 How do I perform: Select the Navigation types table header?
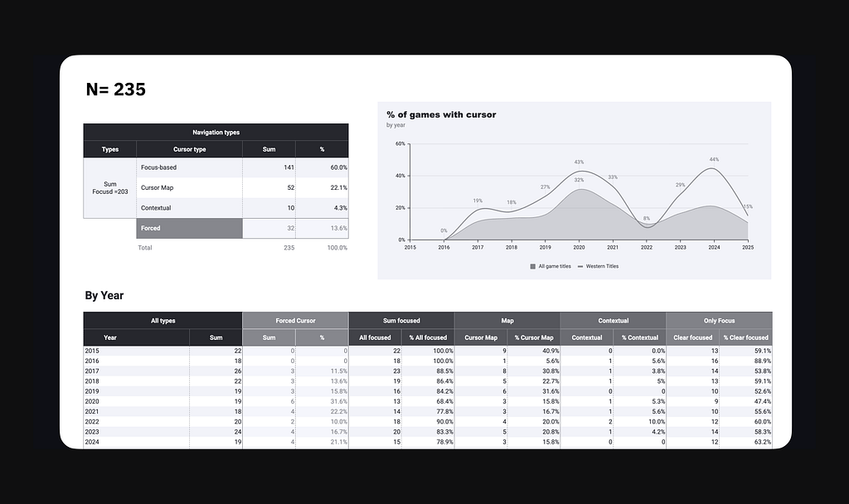click(216, 132)
